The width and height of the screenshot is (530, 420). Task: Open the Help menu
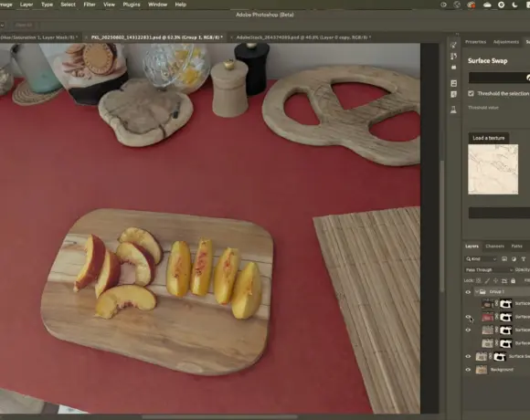pyautogui.click(x=181, y=5)
